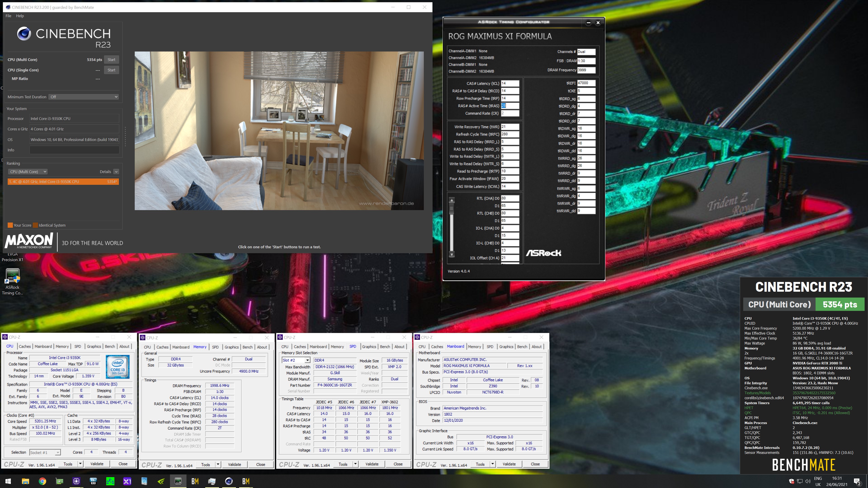Screen dimensions: 868x488
Task: Launch Google Chrome from the taskbar
Action: pyautogui.click(x=42, y=481)
